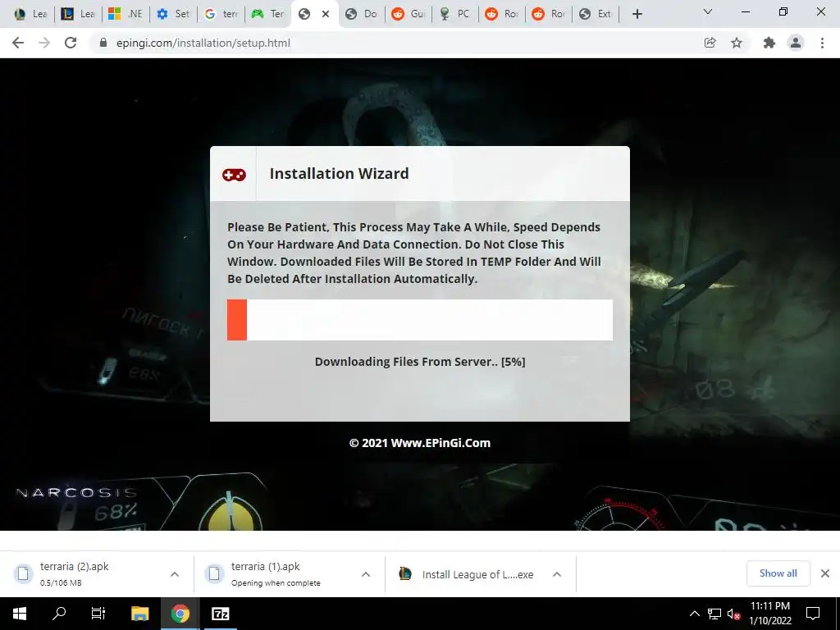
Task: Open the Extensions puzzle icon
Action: click(x=769, y=43)
